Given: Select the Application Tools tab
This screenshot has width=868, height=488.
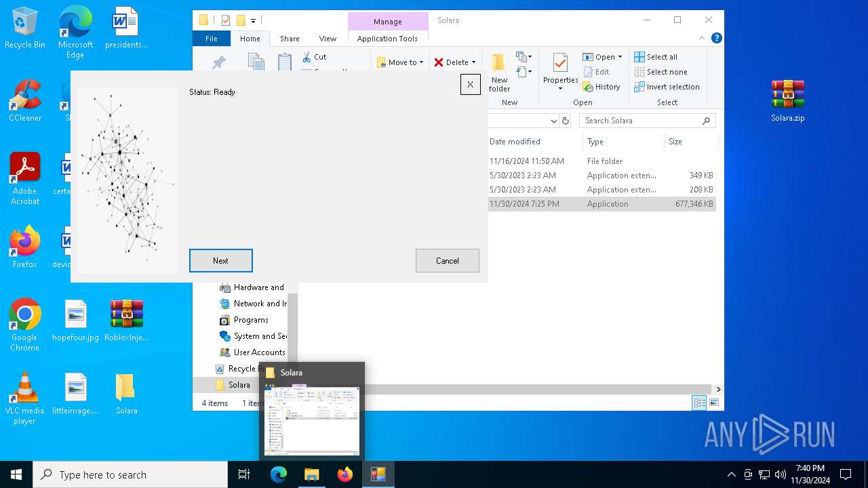Looking at the screenshot, I should coord(387,39).
